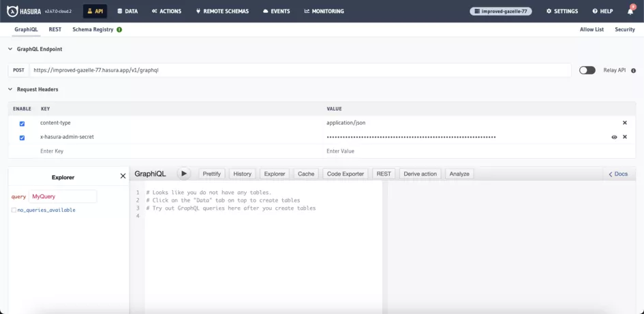Image resolution: width=644 pixels, height=314 pixels.
Task: Click the improved-gazelle-77 project badge
Action: (x=501, y=11)
